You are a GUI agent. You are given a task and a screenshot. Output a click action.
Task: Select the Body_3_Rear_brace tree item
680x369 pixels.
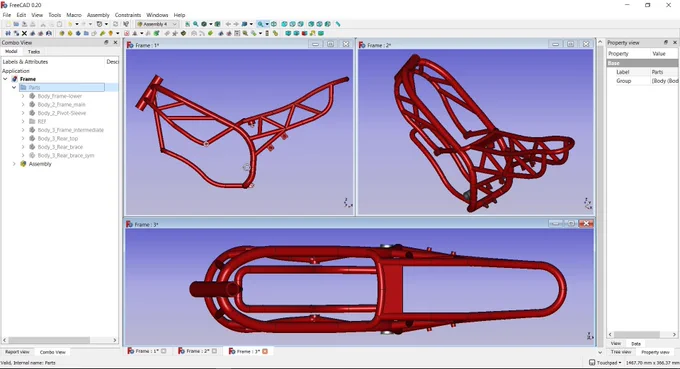click(x=60, y=147)
